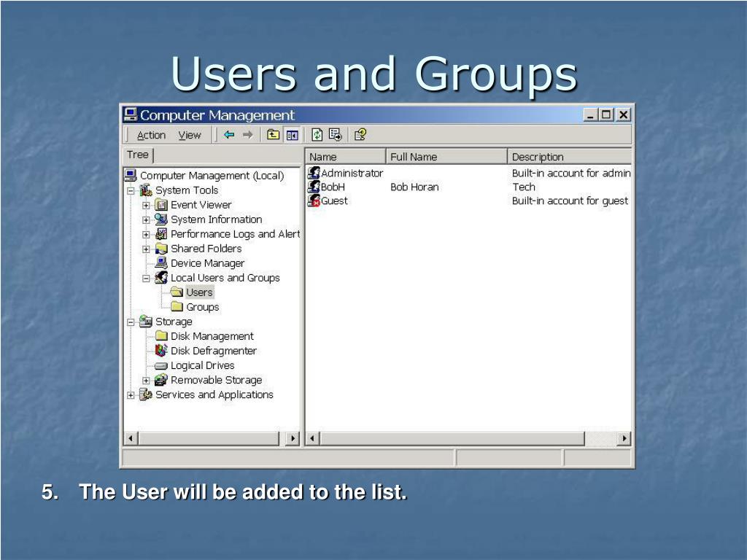747x560 pixels.
Task: Click the Bob Horan full name cell
Action: (x=414, y=187)
